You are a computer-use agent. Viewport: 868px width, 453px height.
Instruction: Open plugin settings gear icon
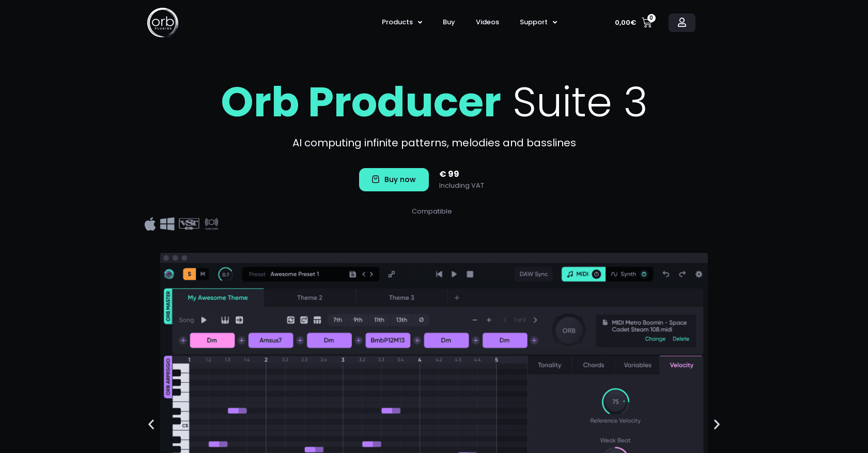point(699,274)
